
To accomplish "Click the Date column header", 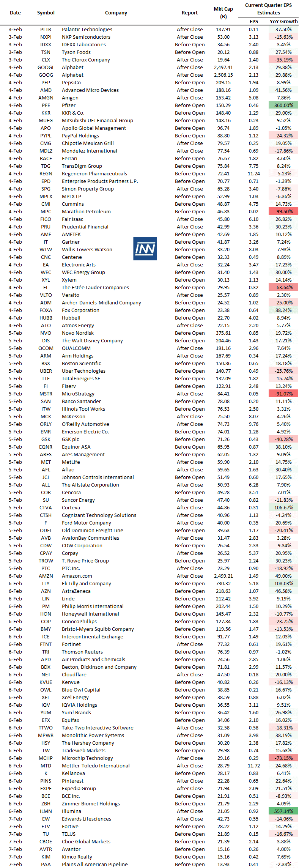I will tap(15, 13).
